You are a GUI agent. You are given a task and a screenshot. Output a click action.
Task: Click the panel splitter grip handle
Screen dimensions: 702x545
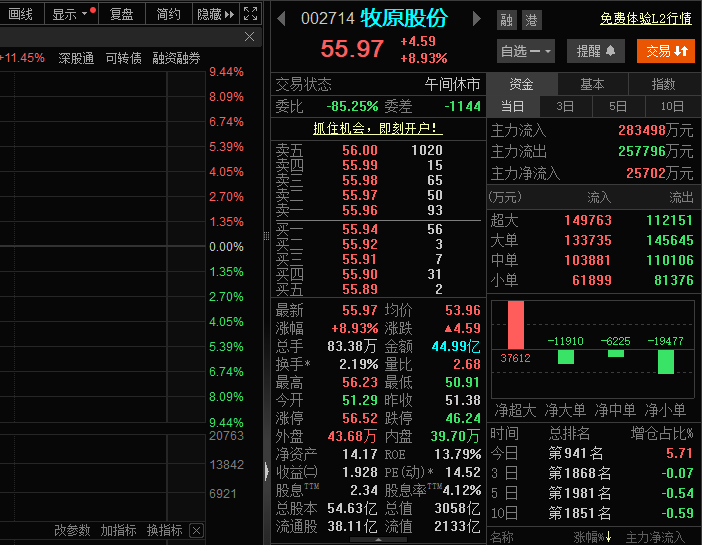click(266, 236)
